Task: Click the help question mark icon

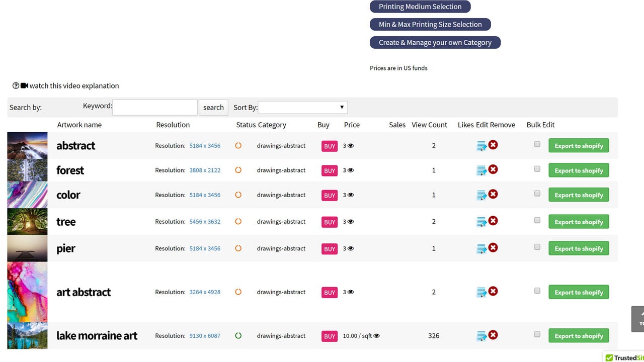Action: (16, 85)
